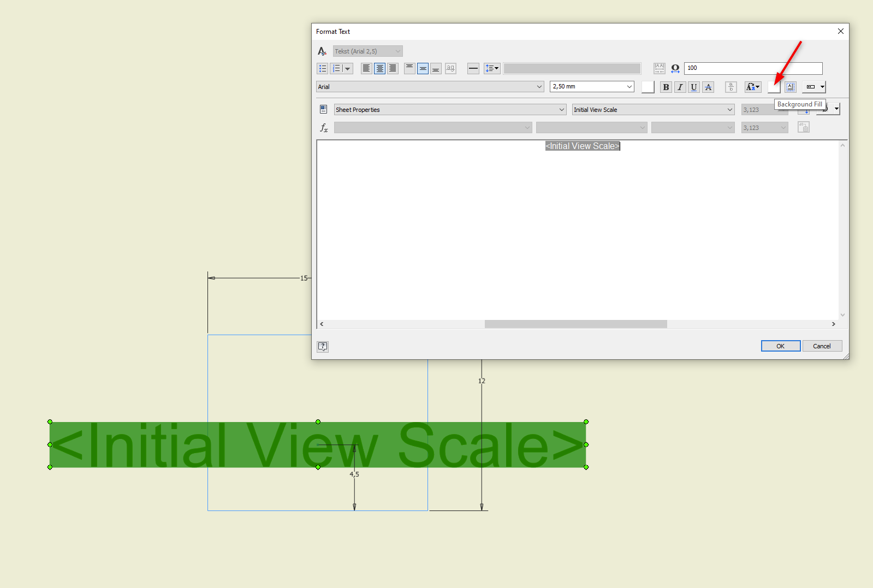Click the stretch width icon
This screenshot has height=588, width=873.
675,68
